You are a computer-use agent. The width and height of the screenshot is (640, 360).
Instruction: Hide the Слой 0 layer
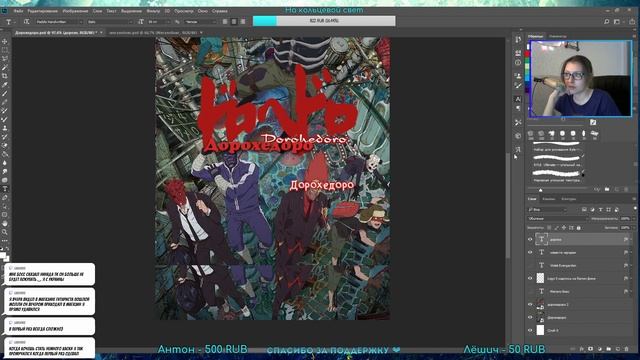tap(530, 330)
